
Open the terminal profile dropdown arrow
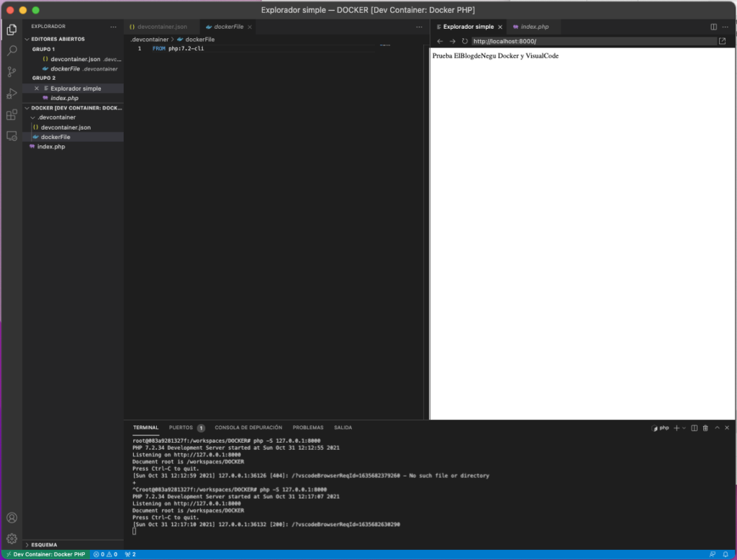(684, 427)
